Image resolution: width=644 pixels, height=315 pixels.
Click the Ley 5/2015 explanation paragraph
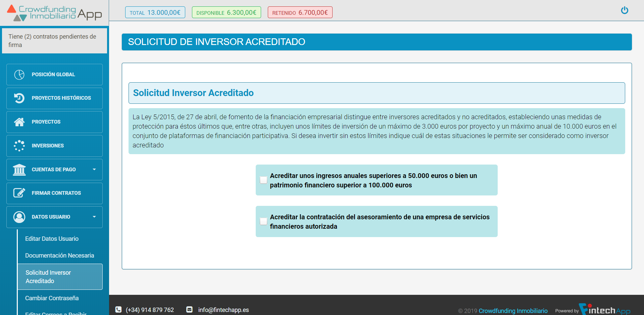[377, 131]
